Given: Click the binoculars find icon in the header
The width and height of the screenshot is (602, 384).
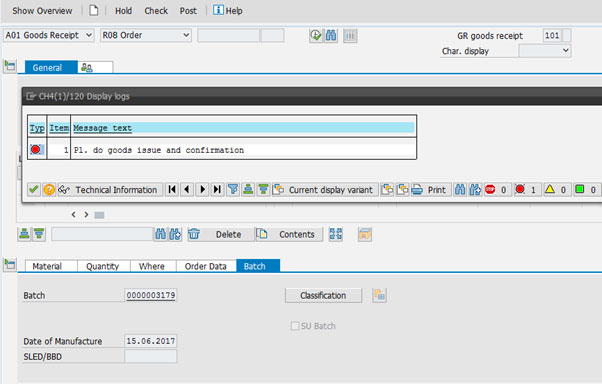Looking at the screenshot, I should click(331, 36).
